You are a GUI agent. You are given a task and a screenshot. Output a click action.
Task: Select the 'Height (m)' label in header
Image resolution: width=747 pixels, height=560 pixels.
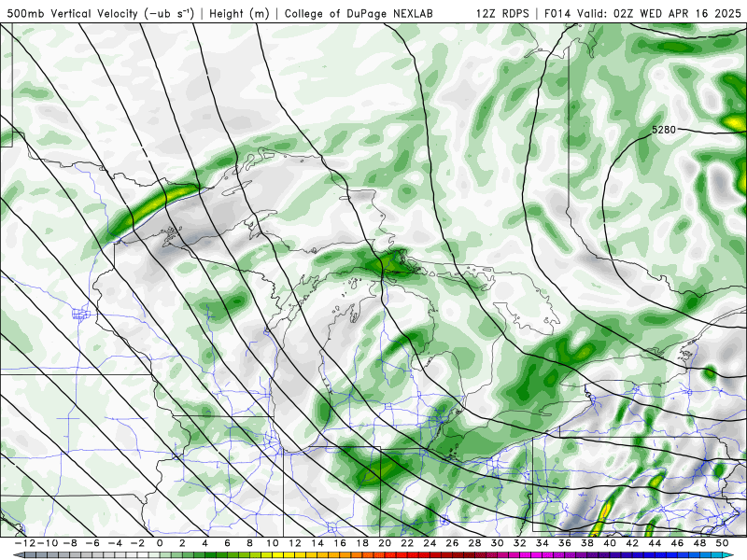pyautogui.click(x=239, y=13)
